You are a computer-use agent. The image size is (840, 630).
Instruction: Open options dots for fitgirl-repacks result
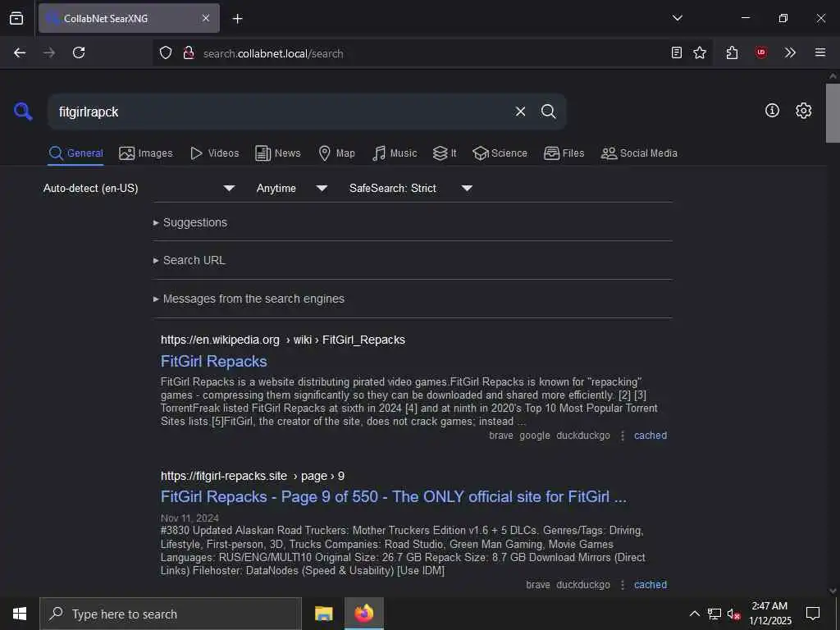tap(623, 585)
